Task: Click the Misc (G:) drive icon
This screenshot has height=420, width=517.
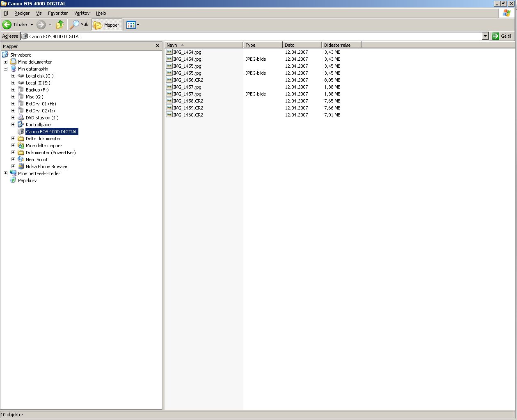Action: coord(21,96)
